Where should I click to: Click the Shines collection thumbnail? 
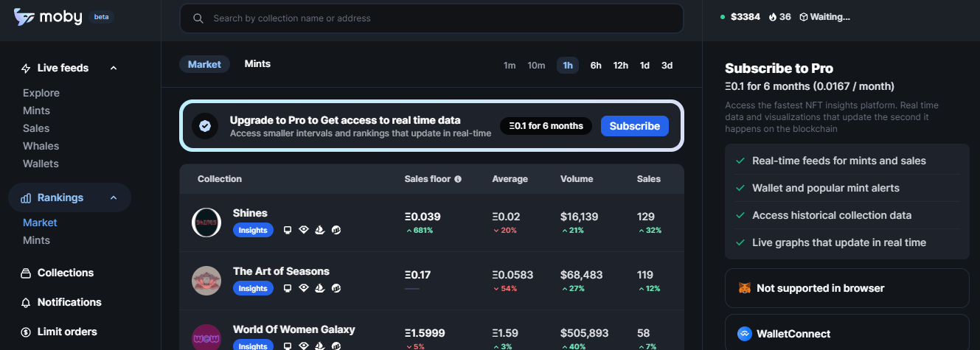point(206,223)
